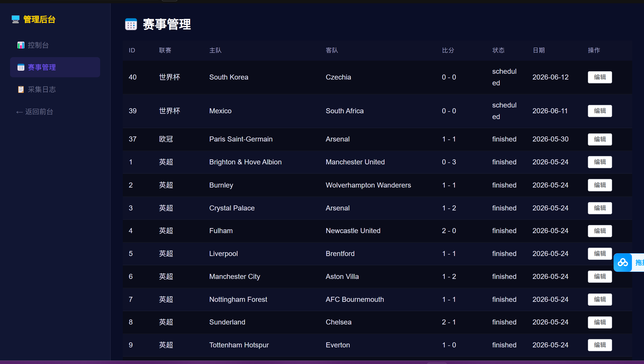Edit the Paris Saint-Germain vs Arsenal match

coord(600,139)
